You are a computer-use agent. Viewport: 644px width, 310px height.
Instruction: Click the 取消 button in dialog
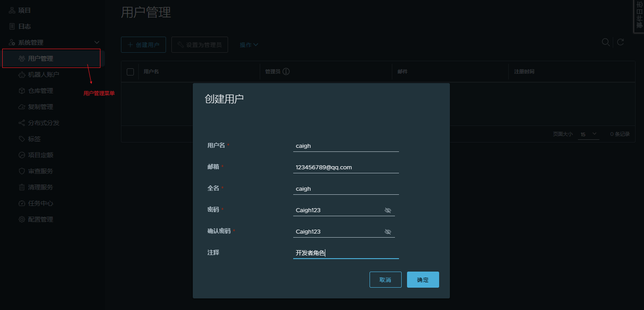pyautogui.click(x=385, y=280)
